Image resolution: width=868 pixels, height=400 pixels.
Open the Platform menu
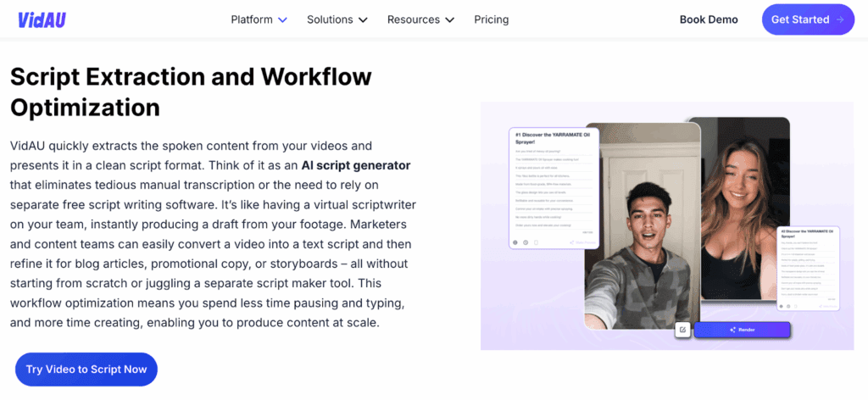[252, 19]
